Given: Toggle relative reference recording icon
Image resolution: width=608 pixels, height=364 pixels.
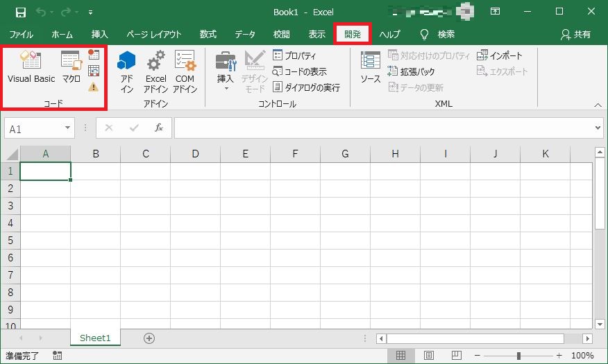Looking at the screenshot, I should 94,71.
